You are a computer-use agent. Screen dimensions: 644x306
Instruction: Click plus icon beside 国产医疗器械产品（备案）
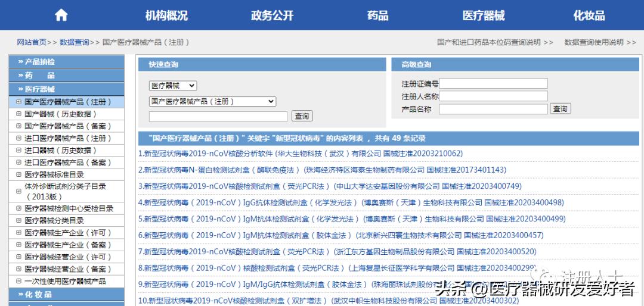coord(18,126)
